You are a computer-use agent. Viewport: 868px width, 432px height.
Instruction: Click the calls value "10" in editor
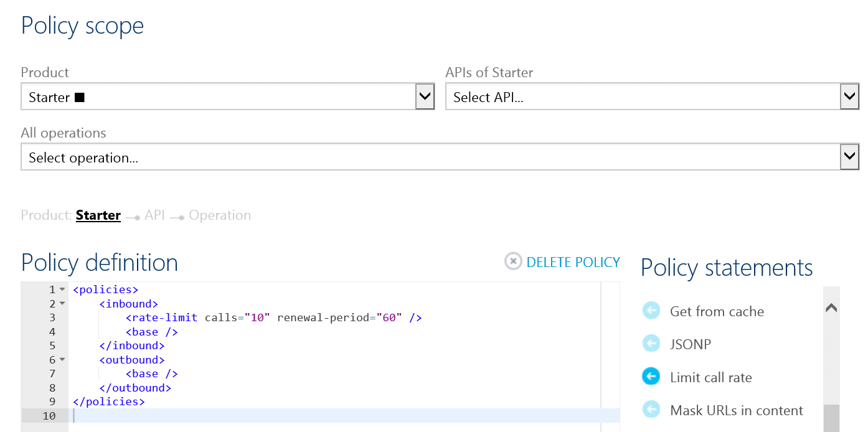pos(257,317)
